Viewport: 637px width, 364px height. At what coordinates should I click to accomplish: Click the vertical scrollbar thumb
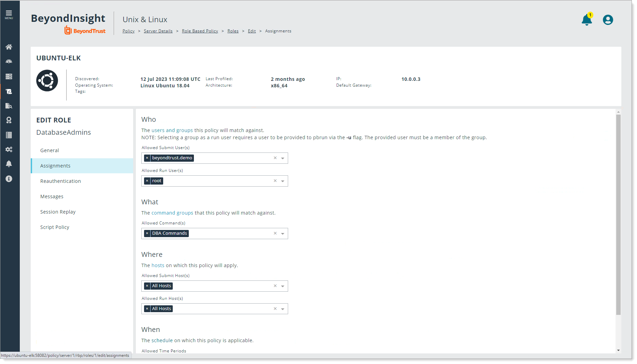pos(618,215)
